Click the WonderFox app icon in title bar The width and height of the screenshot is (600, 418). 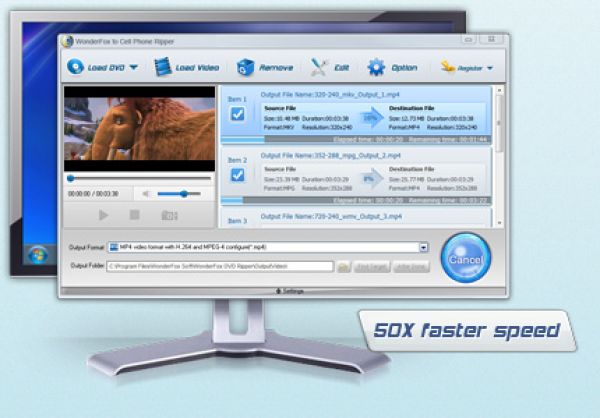point(67,41)
